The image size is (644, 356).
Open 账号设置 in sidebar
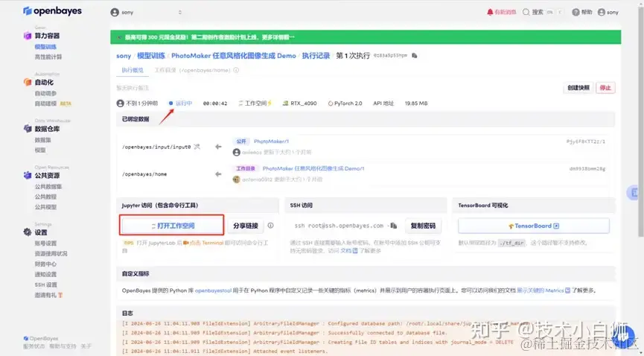pos(45,244)
